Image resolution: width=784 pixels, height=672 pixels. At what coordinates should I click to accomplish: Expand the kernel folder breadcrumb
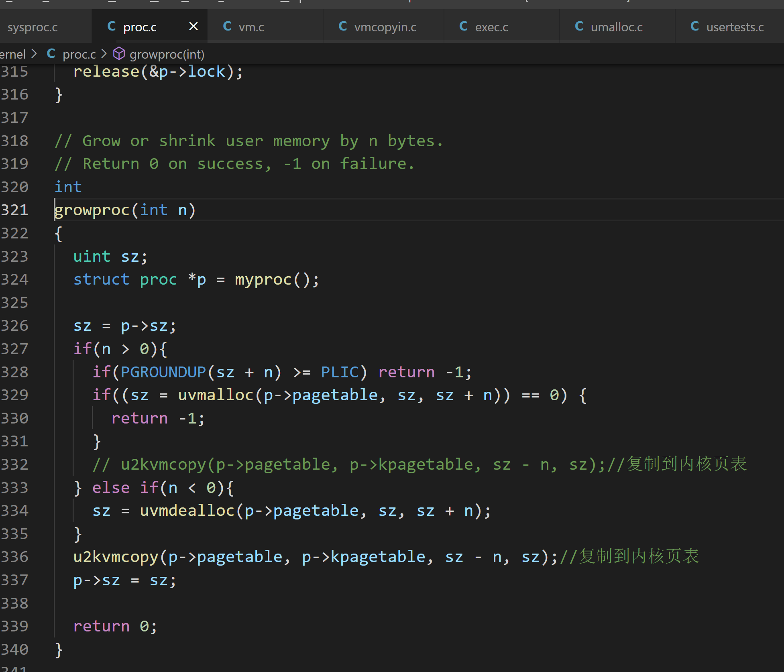click(x=13, y=54)
